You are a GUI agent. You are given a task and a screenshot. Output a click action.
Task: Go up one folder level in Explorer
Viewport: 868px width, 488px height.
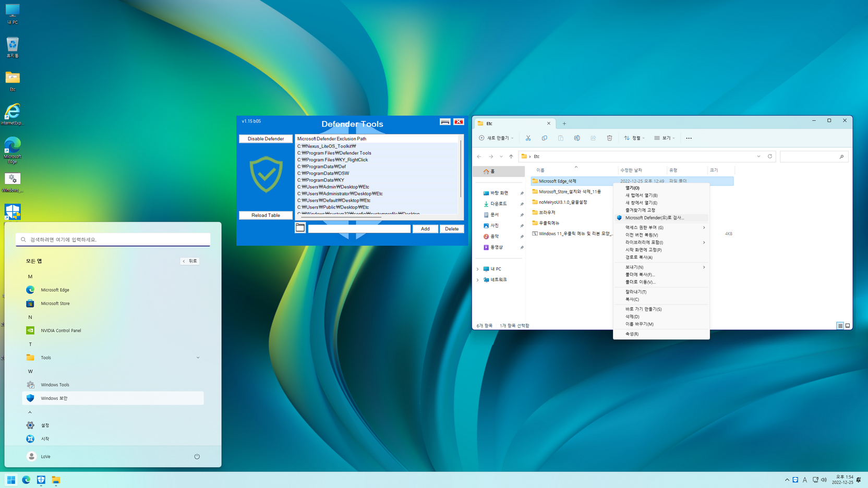pos(511,156)
